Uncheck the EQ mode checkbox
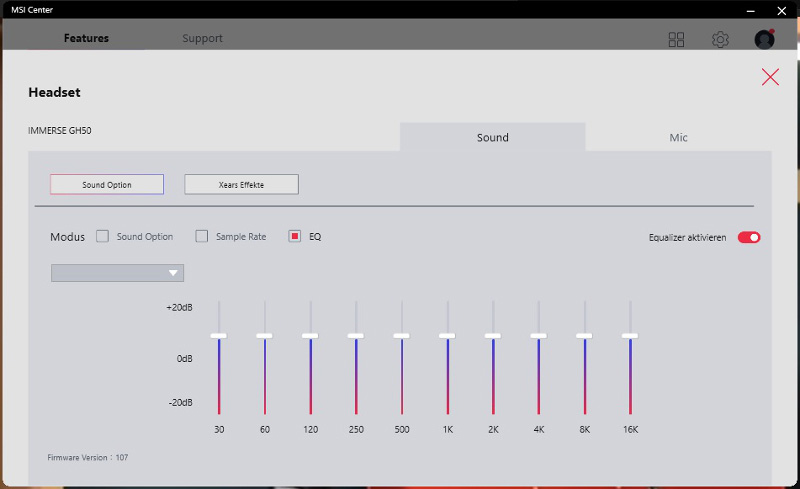This screenshot has height=489, width=800. point(294,236)
